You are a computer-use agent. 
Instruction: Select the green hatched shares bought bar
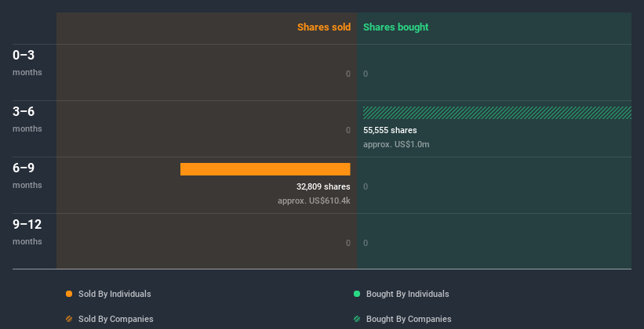pos(497,113)
